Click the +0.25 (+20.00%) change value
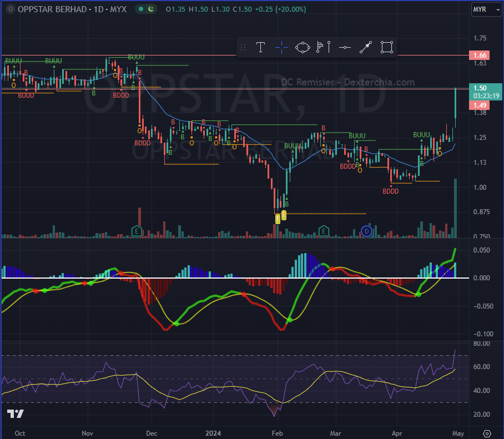 (280, 9)
